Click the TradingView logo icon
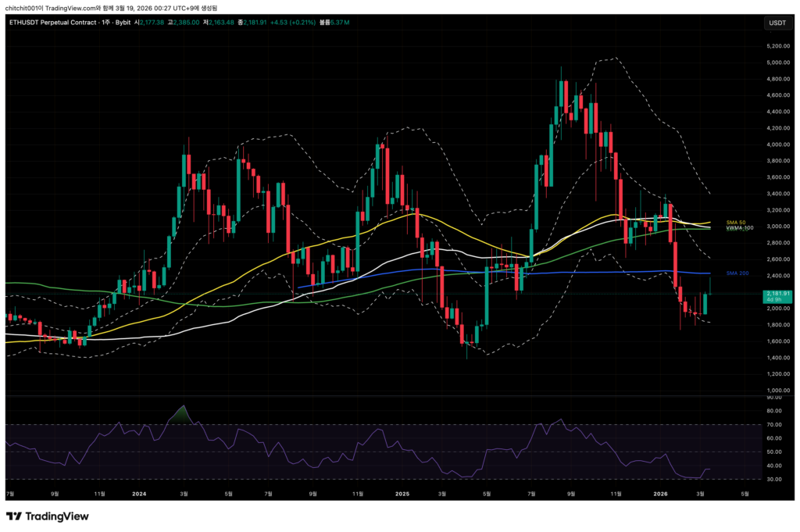 [13, 516]
